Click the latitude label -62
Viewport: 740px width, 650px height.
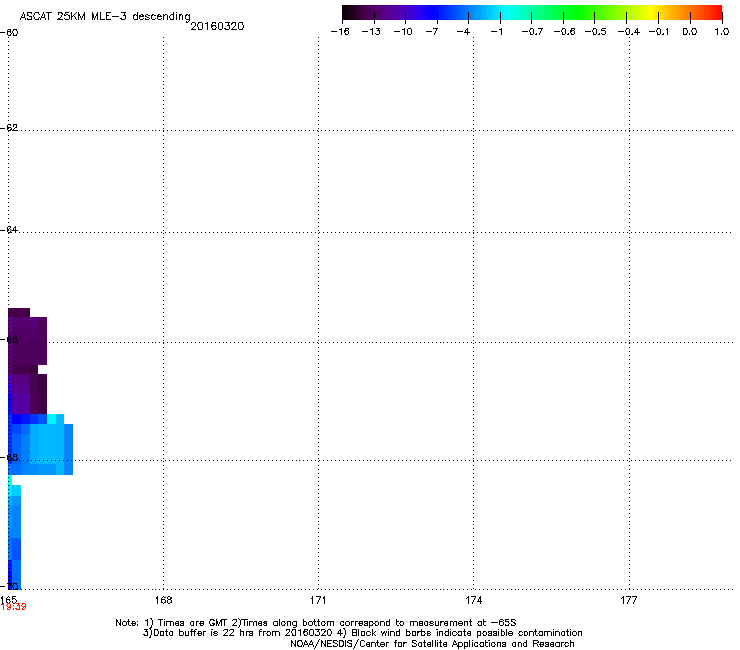coord(9,128)
